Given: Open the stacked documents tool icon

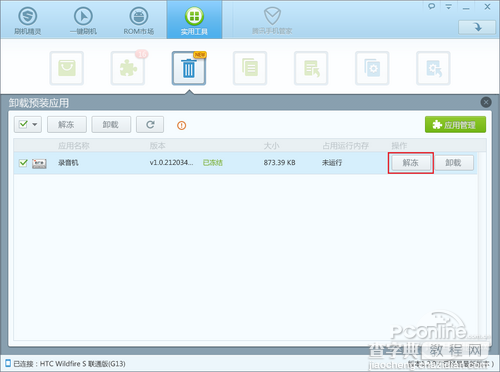Looking at the screenshot, I should (x=250, y=68).
